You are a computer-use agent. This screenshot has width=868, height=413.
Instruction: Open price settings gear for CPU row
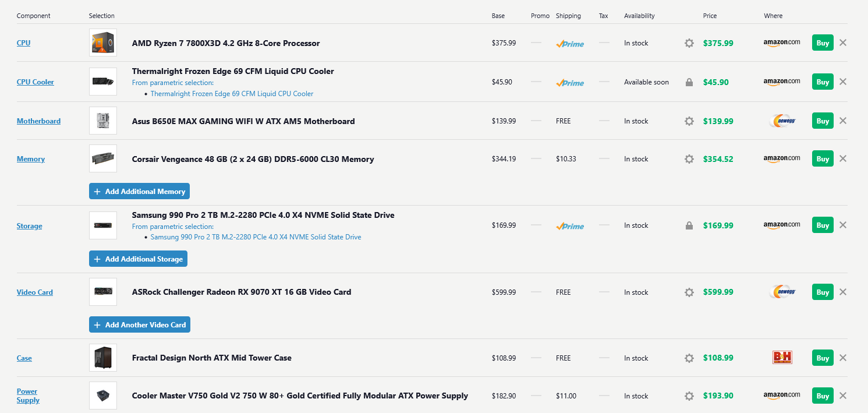click(x=689, y=43)
